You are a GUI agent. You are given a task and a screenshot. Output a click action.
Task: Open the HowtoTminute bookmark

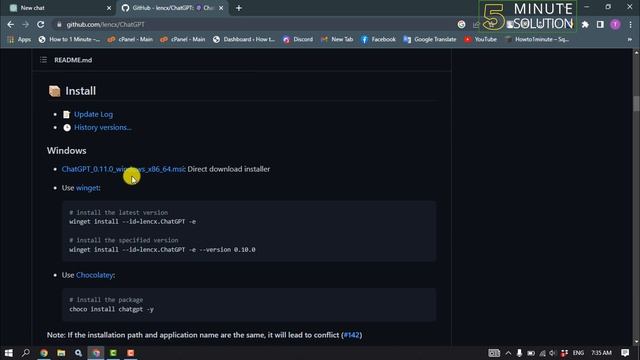click(537, 39)
